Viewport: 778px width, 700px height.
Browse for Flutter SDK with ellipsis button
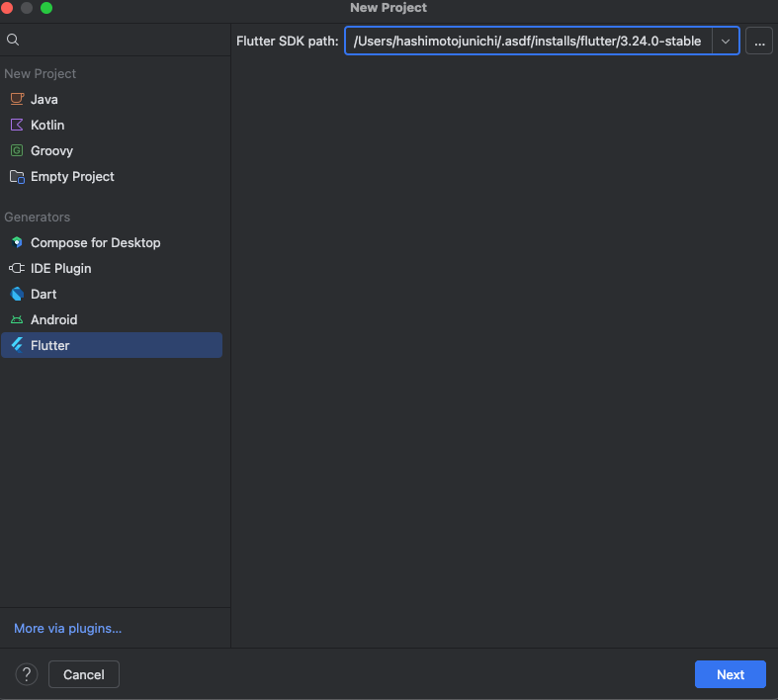click(x=759, y=42)
